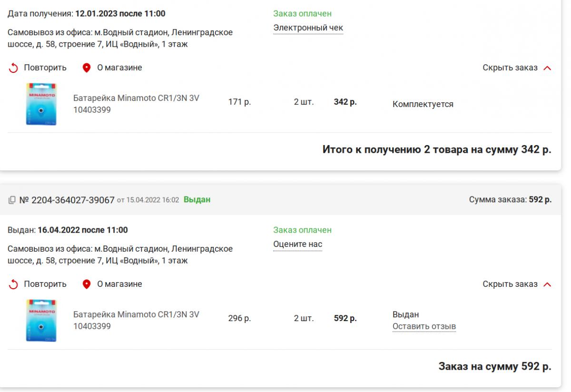Open battery thumbnail in the 592 р. order
The image size is (571, 392).
tap(41, 321)
